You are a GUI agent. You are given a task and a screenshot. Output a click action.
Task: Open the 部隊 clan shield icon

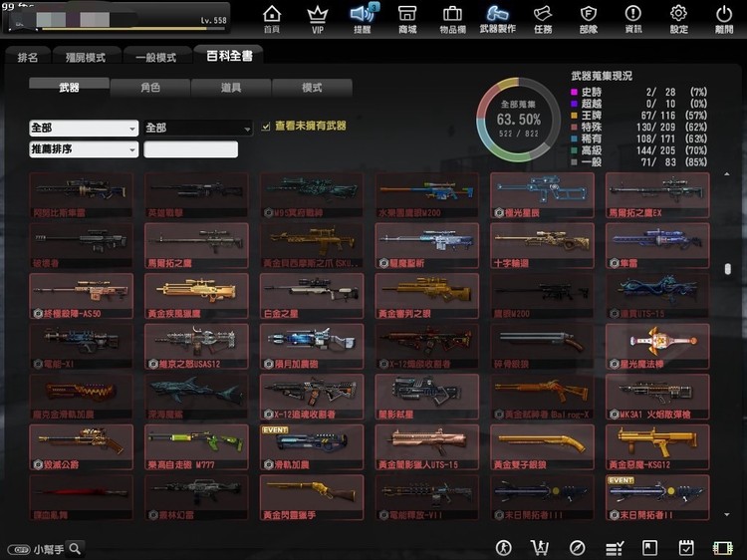pyautogui.click(x=589, y=19)
